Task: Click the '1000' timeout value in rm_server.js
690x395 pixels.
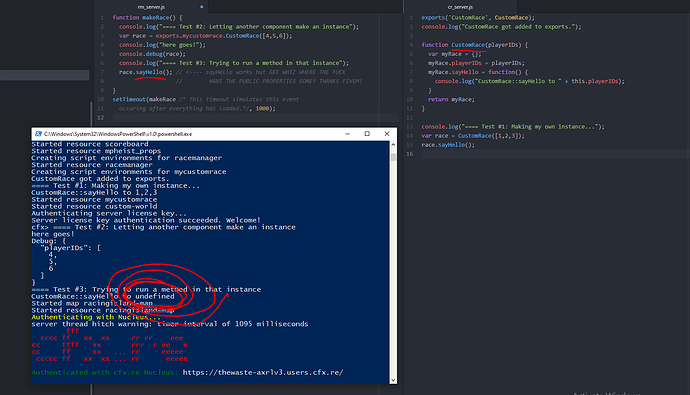Action: coord(262,109)
